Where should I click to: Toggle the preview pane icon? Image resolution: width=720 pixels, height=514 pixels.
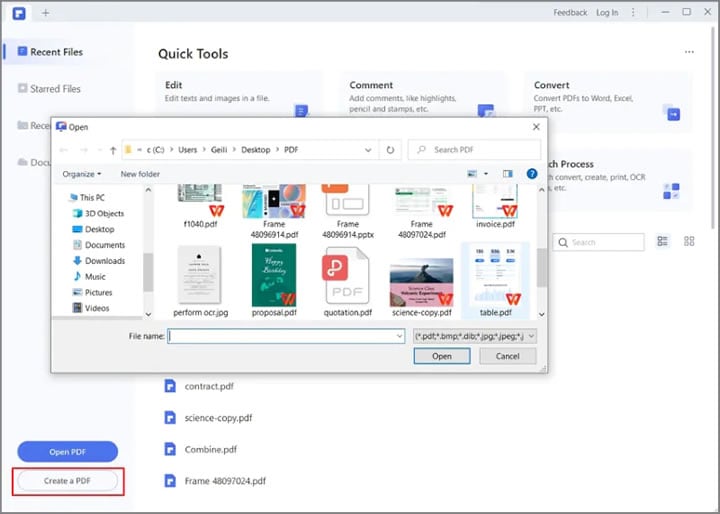coord(507,174)
